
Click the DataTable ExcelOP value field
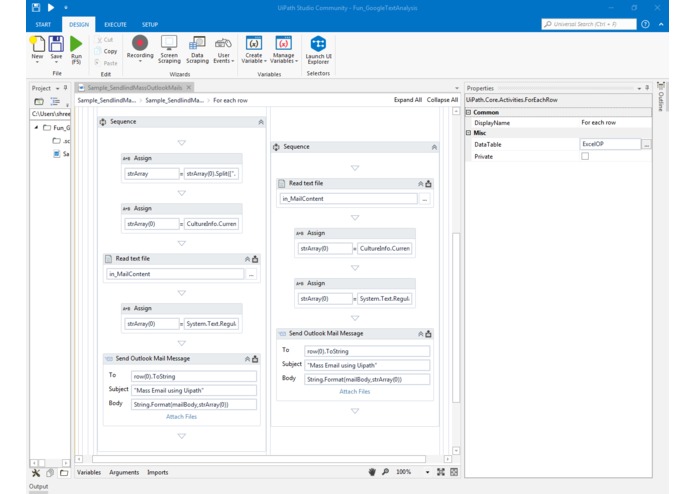click(x=610, y=144)
